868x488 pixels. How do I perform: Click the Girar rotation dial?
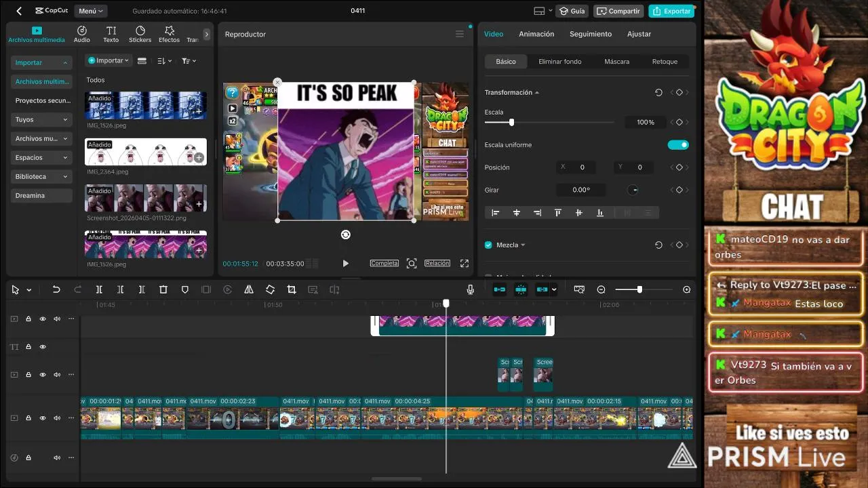point(633,190)
